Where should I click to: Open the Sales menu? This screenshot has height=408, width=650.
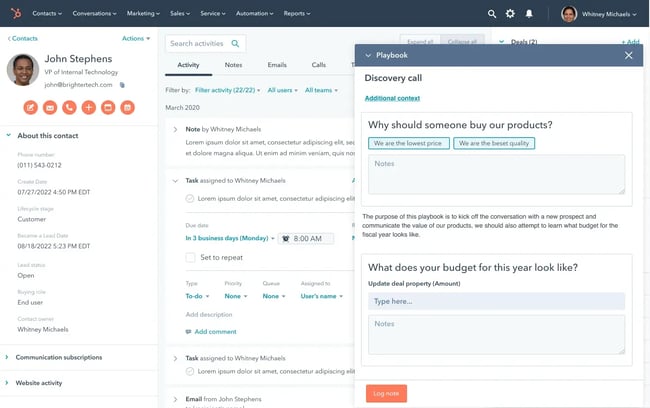pyautogui.click(x=180, y=13)
